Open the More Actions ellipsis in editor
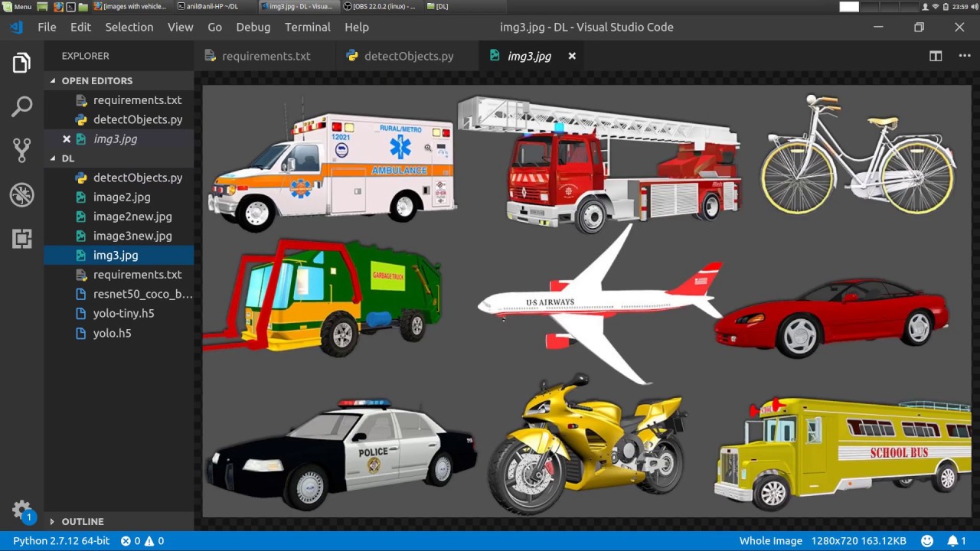The image size is (980, 551). coord(964,56)
